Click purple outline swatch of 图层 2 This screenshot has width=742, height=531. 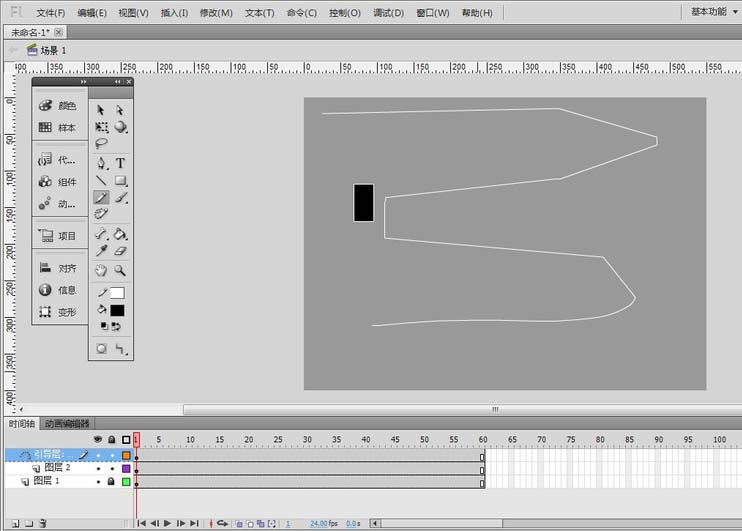pos(126,469)
